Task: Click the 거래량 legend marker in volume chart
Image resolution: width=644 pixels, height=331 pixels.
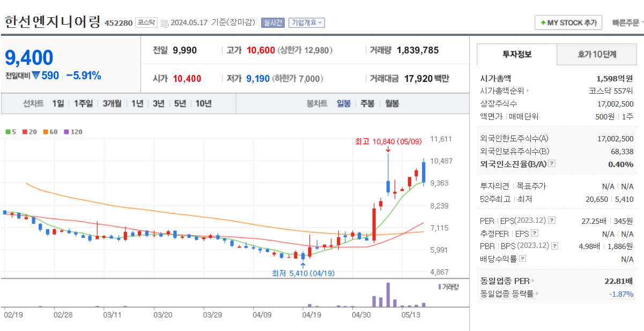Action: click(x=440, y=287)
